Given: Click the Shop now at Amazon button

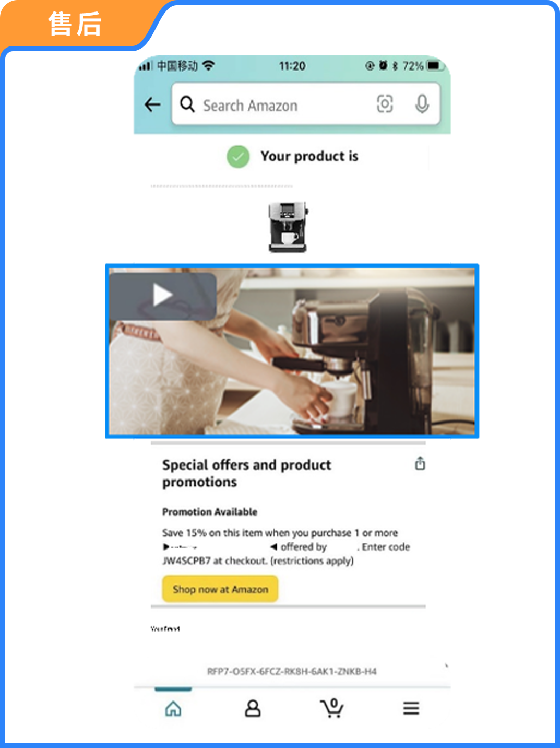Looking at the screenshot, I should (220, 589).
